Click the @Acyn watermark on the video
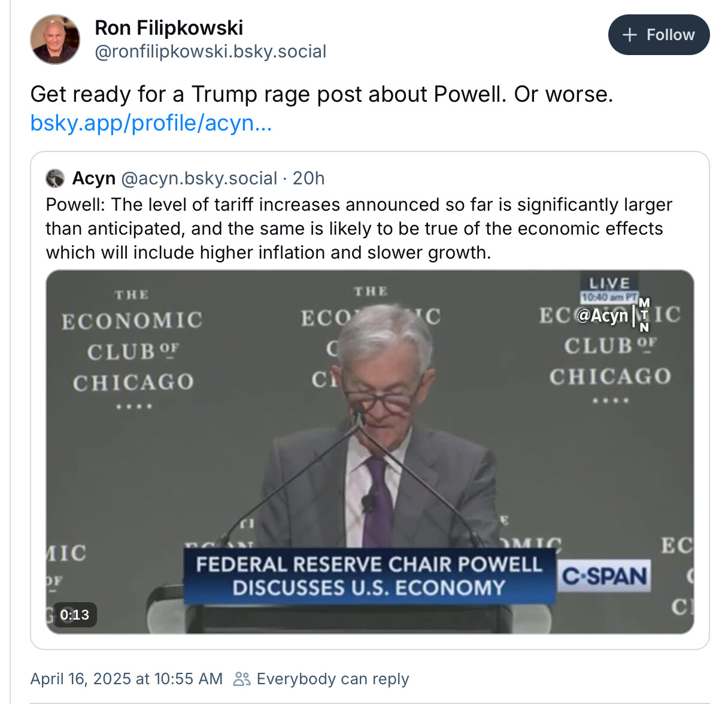Screen dimensions: 728x704 click(602, 315)
